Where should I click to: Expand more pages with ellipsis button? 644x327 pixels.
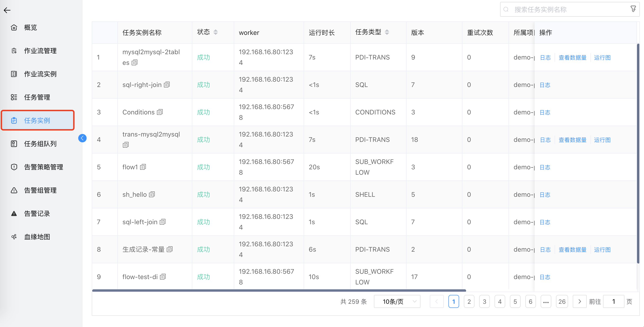546,301
